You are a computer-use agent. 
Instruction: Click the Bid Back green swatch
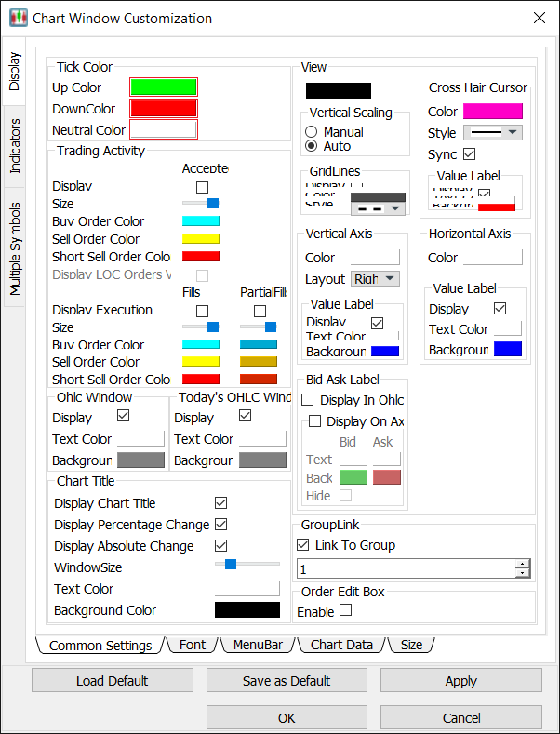click(x=353, y=477)
